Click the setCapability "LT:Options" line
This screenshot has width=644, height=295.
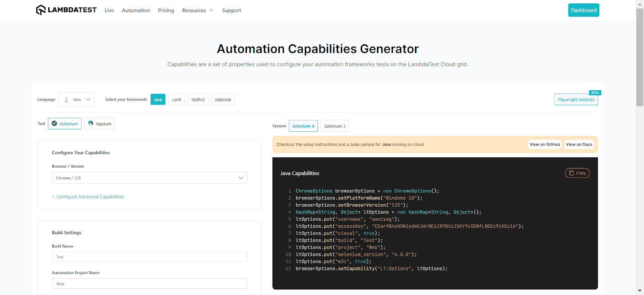[372, 269]
